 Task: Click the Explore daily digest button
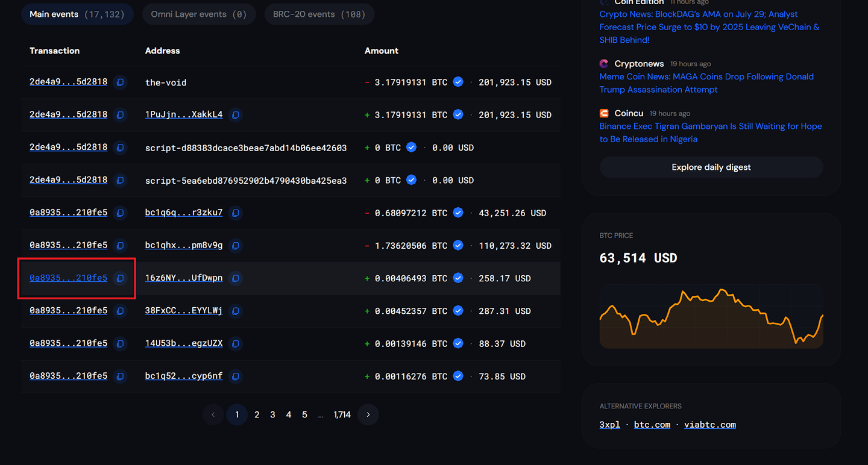coord(711,167)
